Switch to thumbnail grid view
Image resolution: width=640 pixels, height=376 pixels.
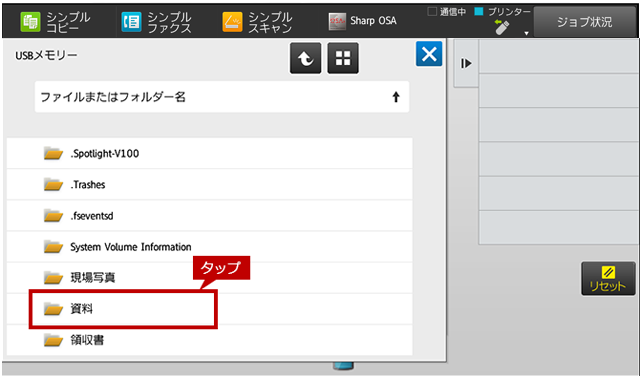[x=343, y=58]
